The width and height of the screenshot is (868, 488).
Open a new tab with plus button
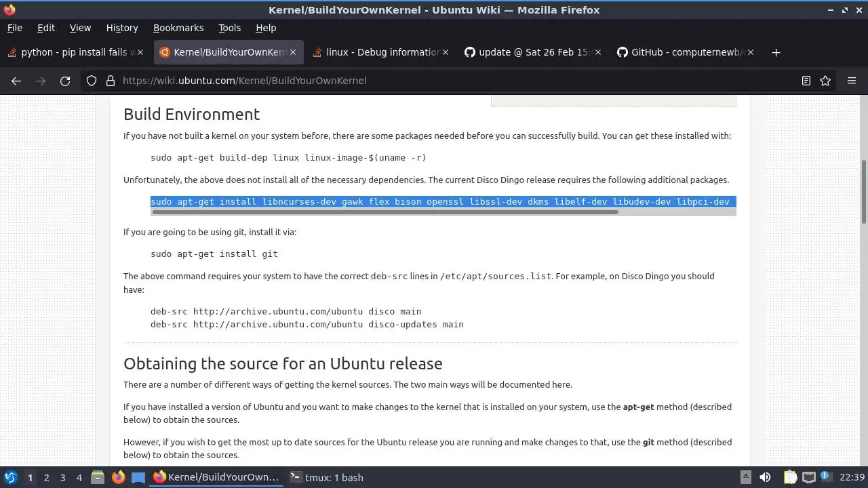776,52
